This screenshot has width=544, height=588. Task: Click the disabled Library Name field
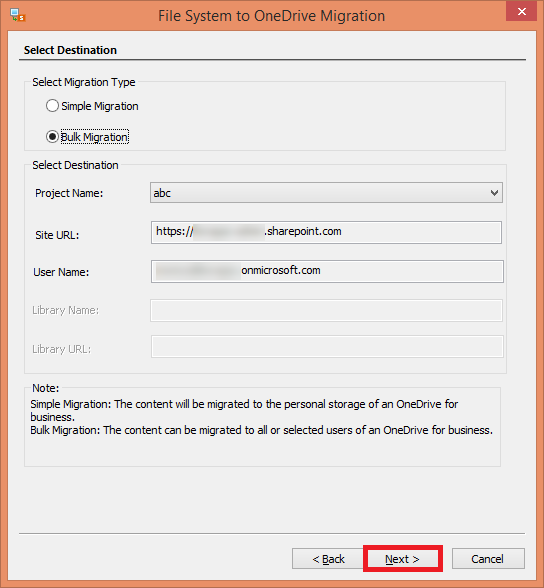pos(326,310)
